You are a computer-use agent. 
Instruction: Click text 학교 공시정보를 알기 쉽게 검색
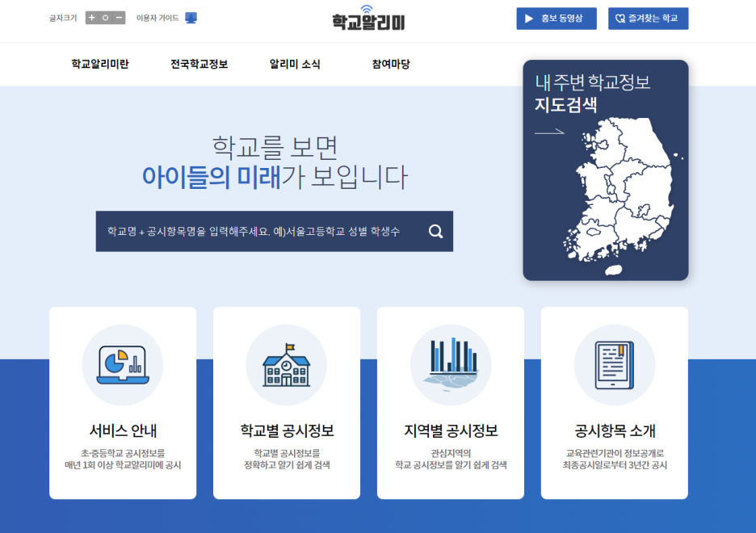click(451, 465)
